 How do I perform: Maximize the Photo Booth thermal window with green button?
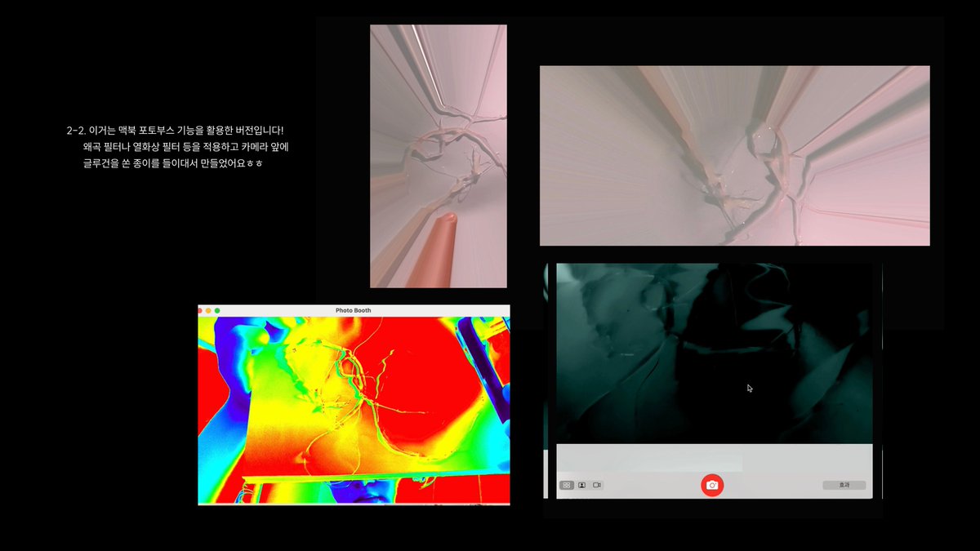[x=217, y=310]
